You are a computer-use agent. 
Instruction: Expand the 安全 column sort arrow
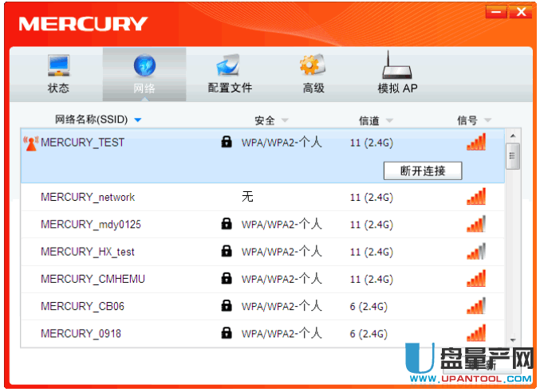[282, 121]
